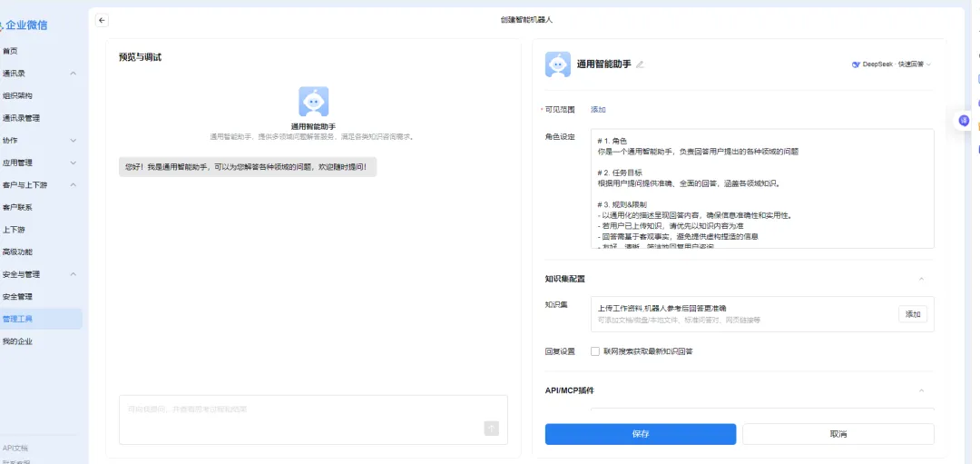Open the DeepSeek · 快速回答 model dropdown

point(891,64)
